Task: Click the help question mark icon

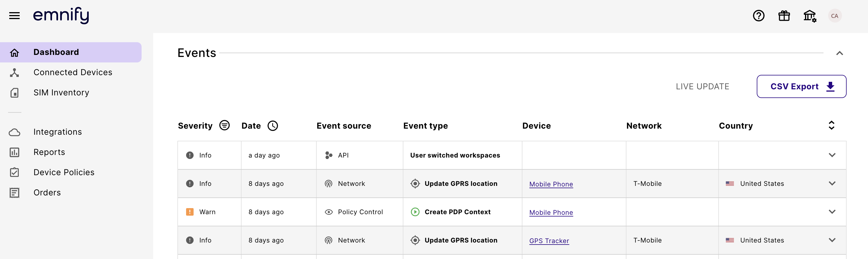Action: click(758, 16)
